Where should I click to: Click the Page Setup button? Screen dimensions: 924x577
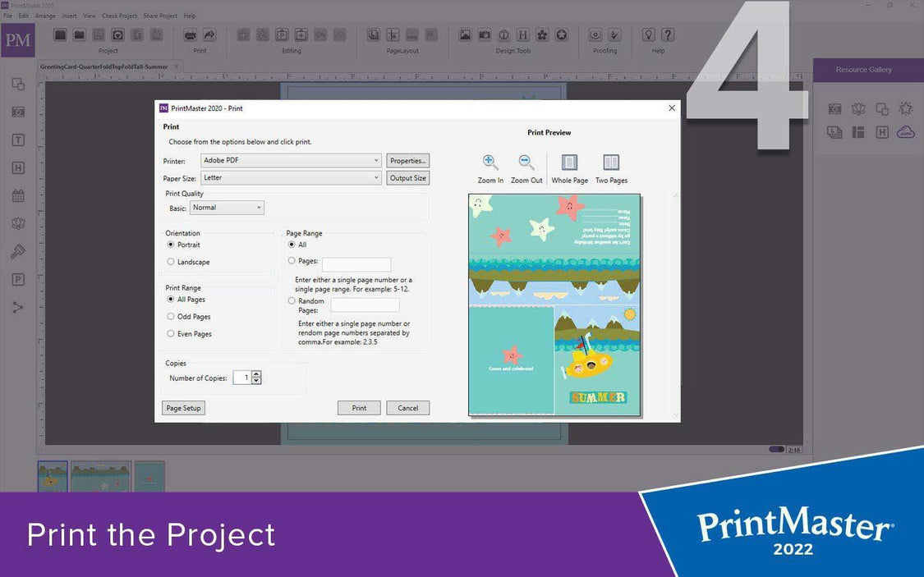(183, 408)
